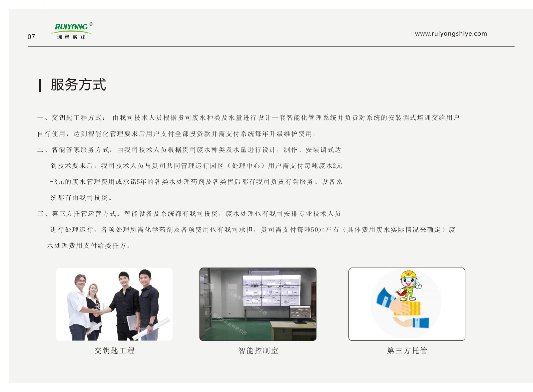The width and height of the screenshot is (533, 392).
Task: Click the 第三方托管 caption
Action: 407,350
